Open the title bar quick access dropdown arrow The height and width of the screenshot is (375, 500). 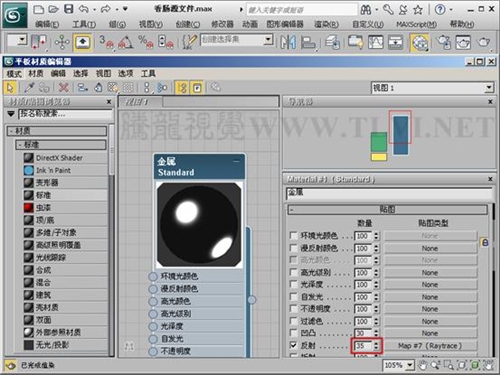[125, 9]
